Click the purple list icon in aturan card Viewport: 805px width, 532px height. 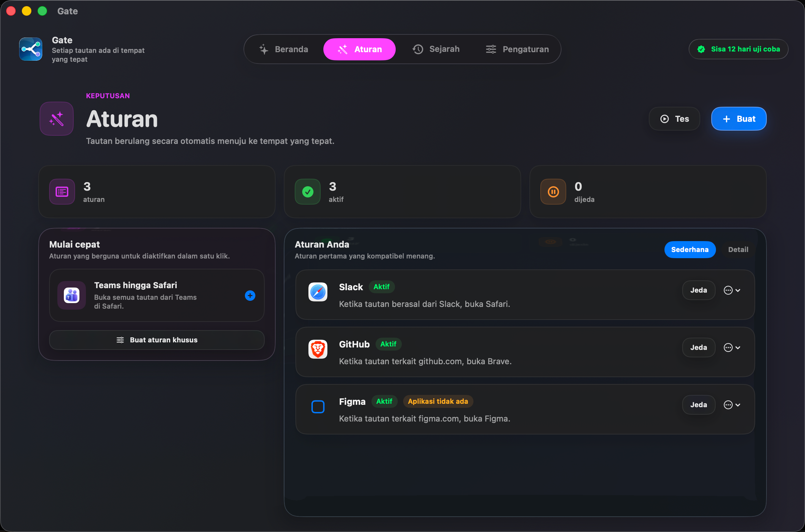pyautogui.click(x=62, y=192)
